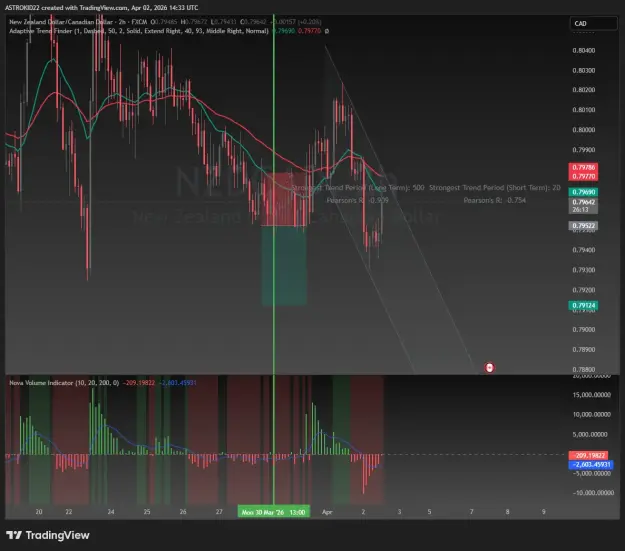The image size is (625, 551).
Task: Click the Mon 30 Mar '26 13:00 date marker
Action: pyautogui.click(x=273, y=512)
